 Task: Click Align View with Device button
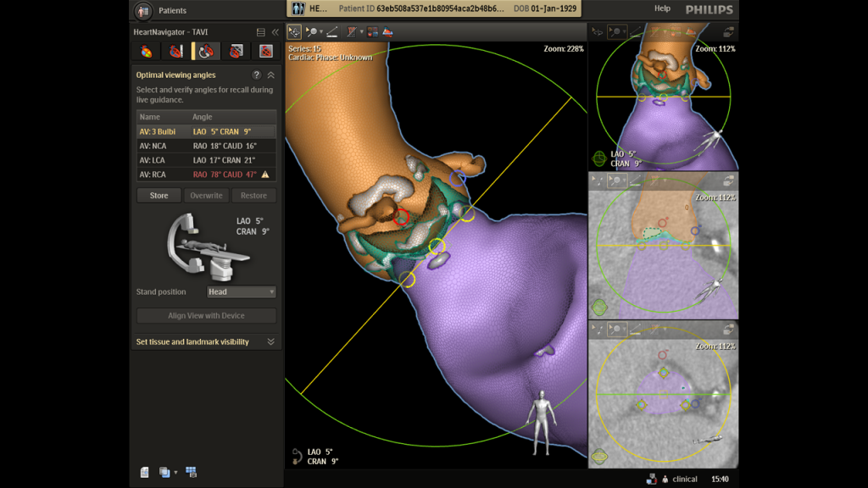(206, 315)
